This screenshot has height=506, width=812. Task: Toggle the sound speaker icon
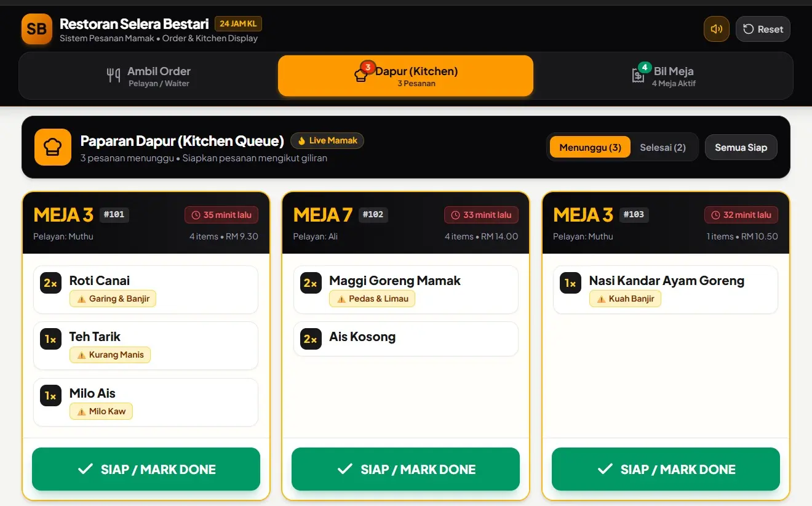click(x=717, y=29)
